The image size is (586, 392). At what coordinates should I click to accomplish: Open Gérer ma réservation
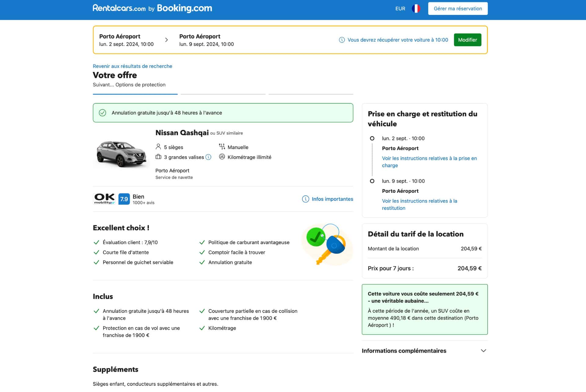click(x=458, y=9)
